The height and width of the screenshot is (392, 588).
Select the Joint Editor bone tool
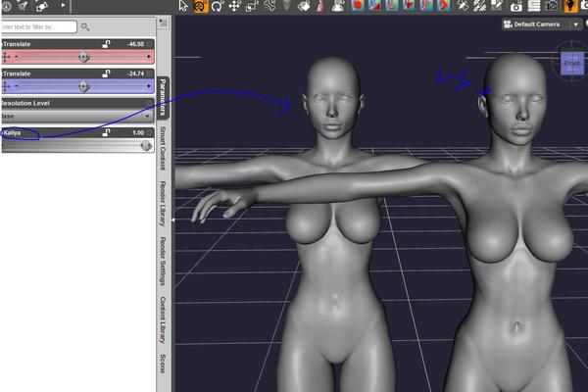pos(269,6)
